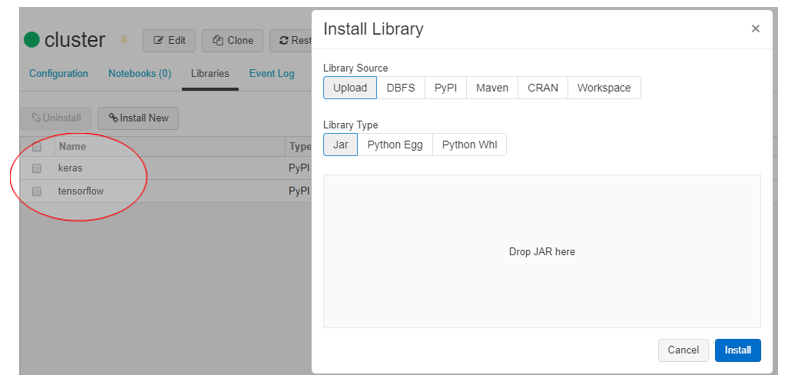Click PyPI type in tensorflow row
The height and width of the screenshot is (385, 799).
[299, 191]
